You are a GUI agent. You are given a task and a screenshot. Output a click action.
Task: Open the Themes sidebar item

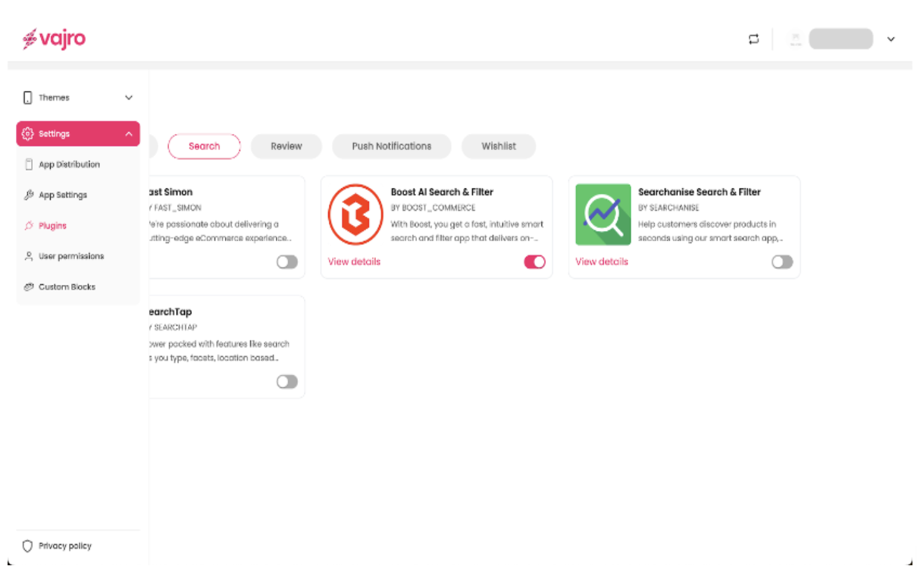coord(78,98)
